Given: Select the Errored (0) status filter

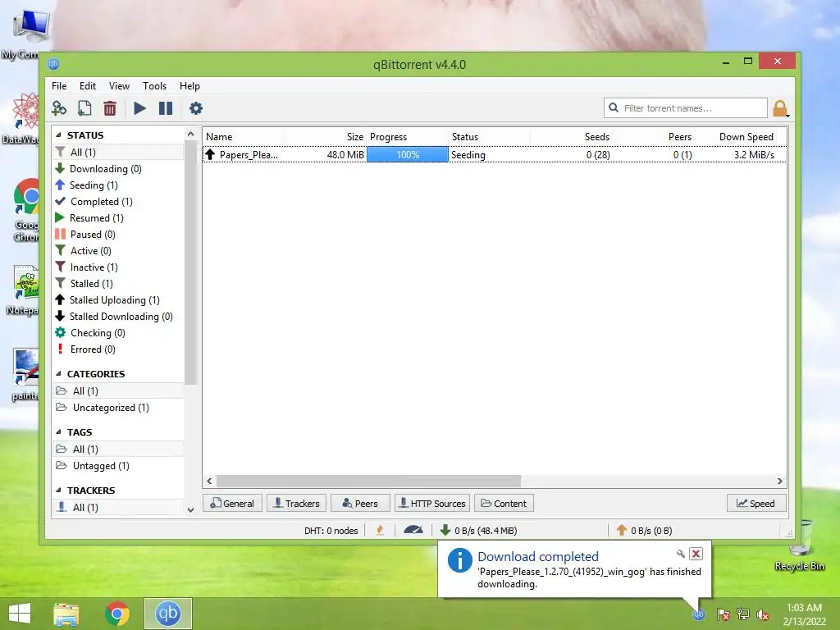Looking at the screenshot, I should pyautogui.click(x=118, y=349).
